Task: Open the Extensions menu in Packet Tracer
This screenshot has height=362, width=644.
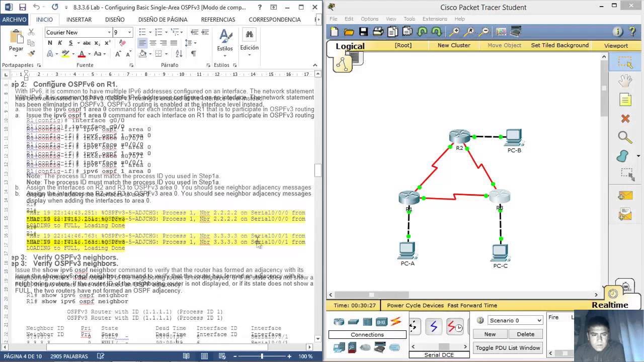Action: pos(435,19)
